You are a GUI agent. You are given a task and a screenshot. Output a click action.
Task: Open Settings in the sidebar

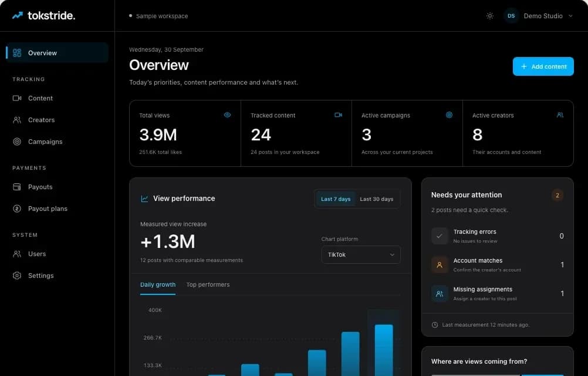(x=57, y=276)
